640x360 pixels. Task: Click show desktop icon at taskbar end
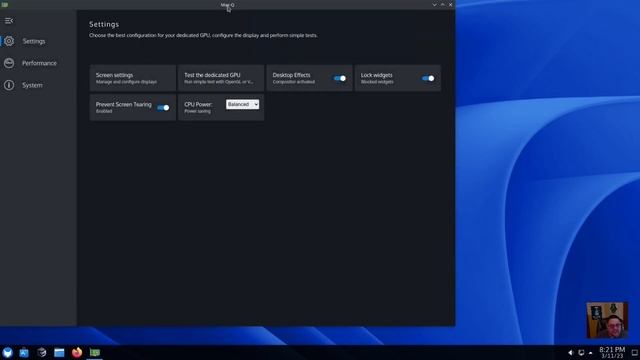point(635,353)
